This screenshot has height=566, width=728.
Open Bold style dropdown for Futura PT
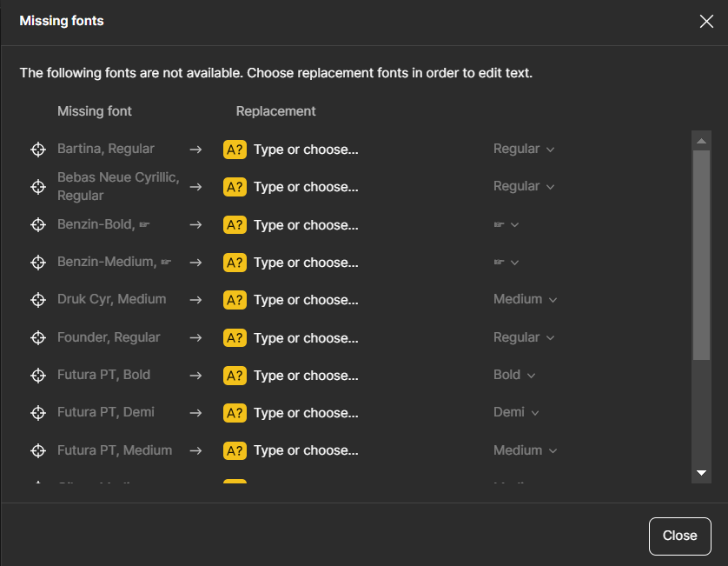(x=514, y=375)
